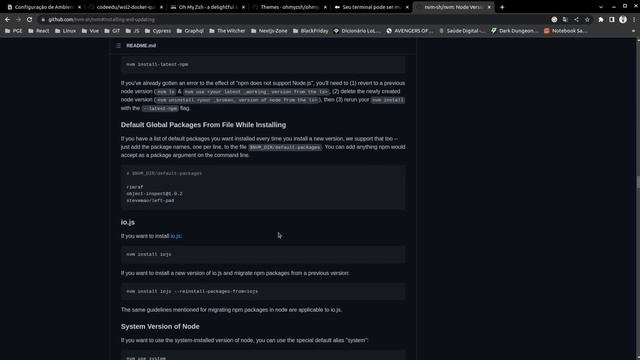Close the Seu terminal pode ser tab
Image resolution: width=640 pixels, height=360 pixels.
(x=407, y=7)
